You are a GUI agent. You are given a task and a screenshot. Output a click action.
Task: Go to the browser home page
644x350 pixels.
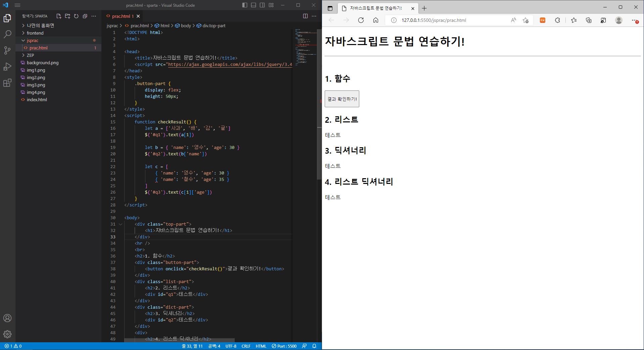coord(376,20)
